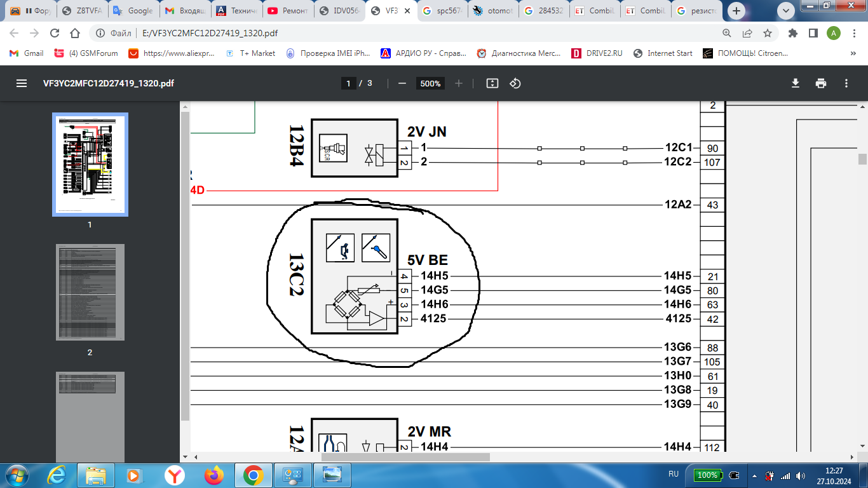This screenshot has height=488, width=868.
Task: Print the PDF document
Action: pyautogui.click(x=821, y=83)
